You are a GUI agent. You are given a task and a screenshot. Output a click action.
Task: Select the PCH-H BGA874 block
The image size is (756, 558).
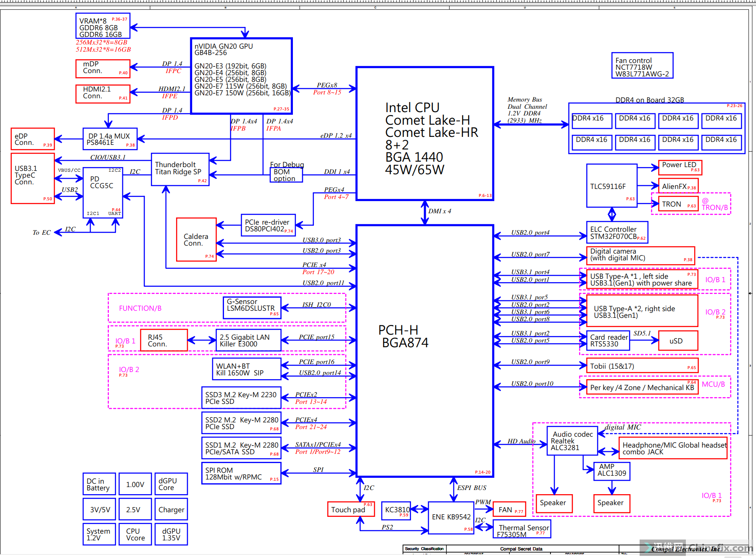(x=424, y=351)
